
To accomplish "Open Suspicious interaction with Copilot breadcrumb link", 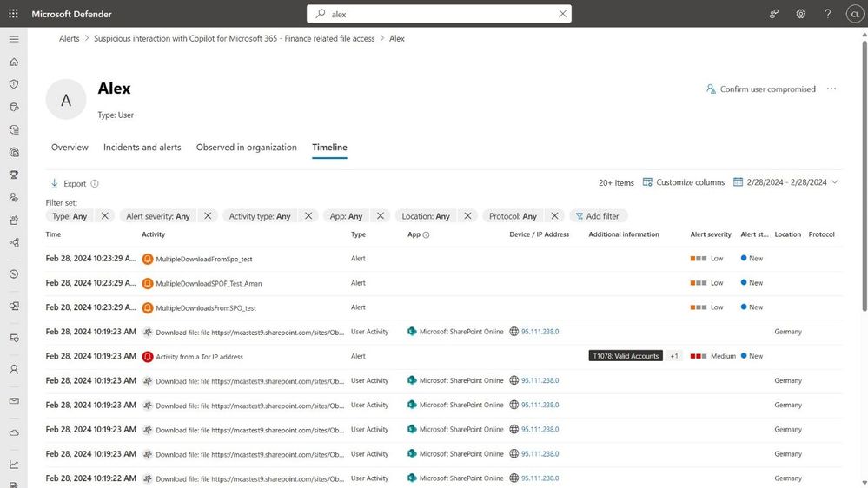I will [235, 39].
